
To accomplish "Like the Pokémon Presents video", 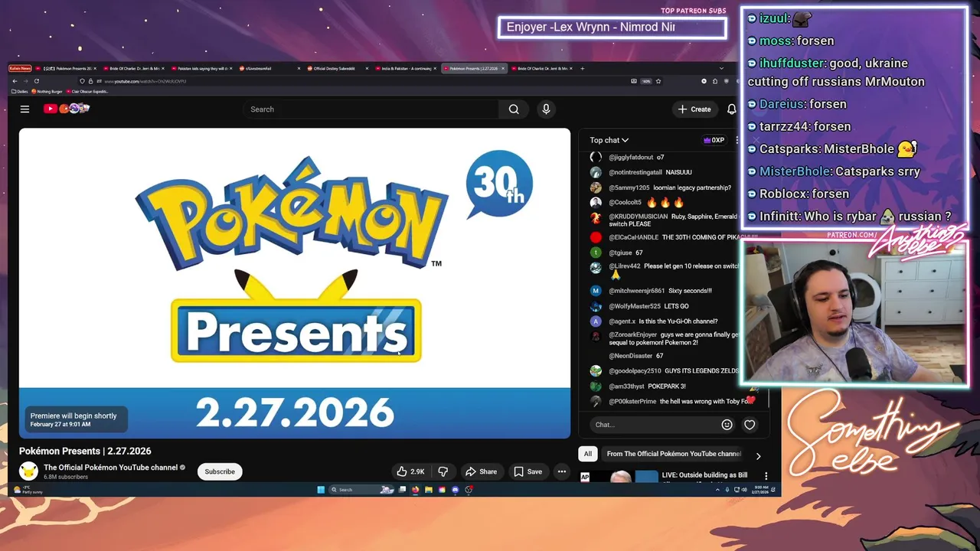I will 411,471.
